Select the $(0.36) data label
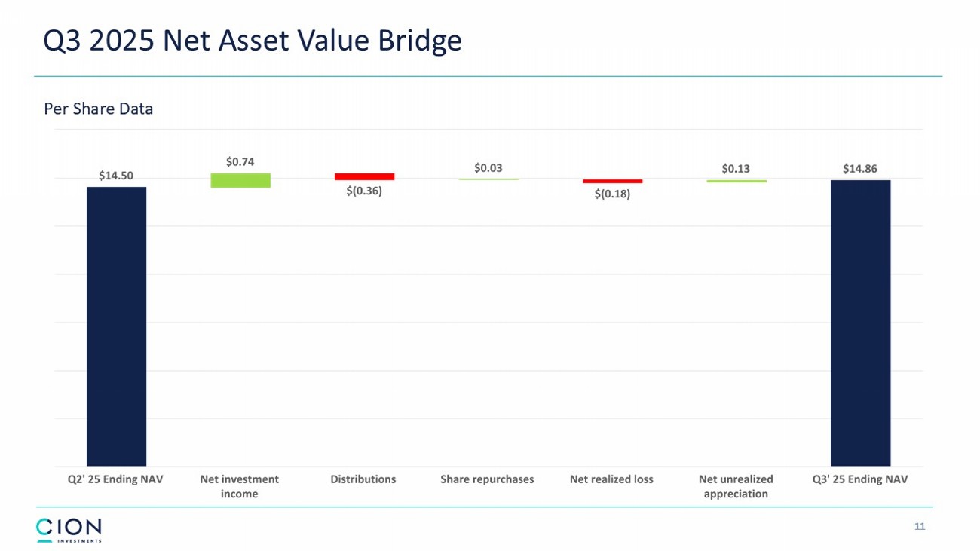 [364, 191]
